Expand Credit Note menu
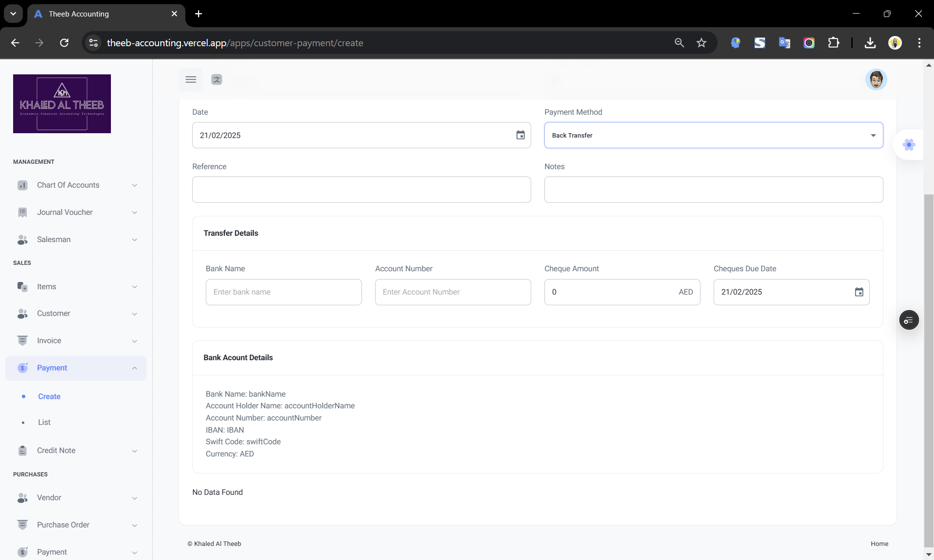Image resolution: width=934 pixels, height=560 pixels. (135, 451)
